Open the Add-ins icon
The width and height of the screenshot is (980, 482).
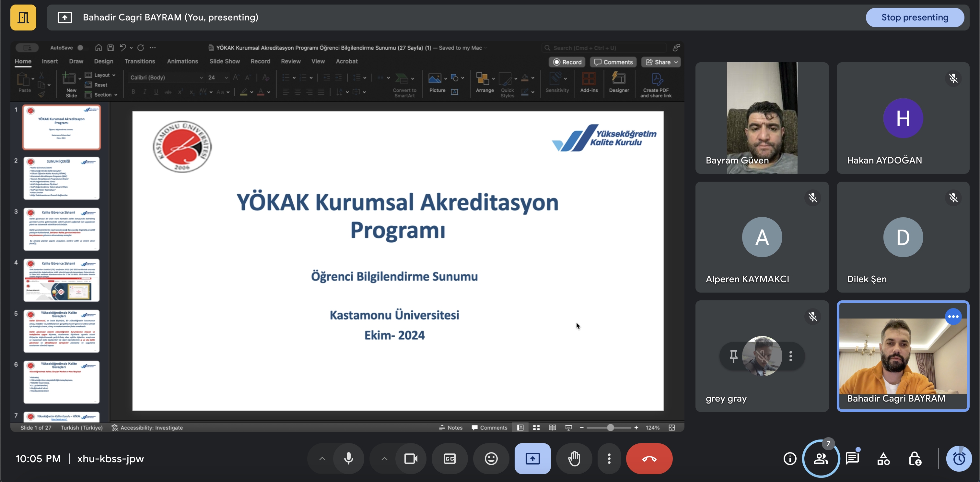589,83
